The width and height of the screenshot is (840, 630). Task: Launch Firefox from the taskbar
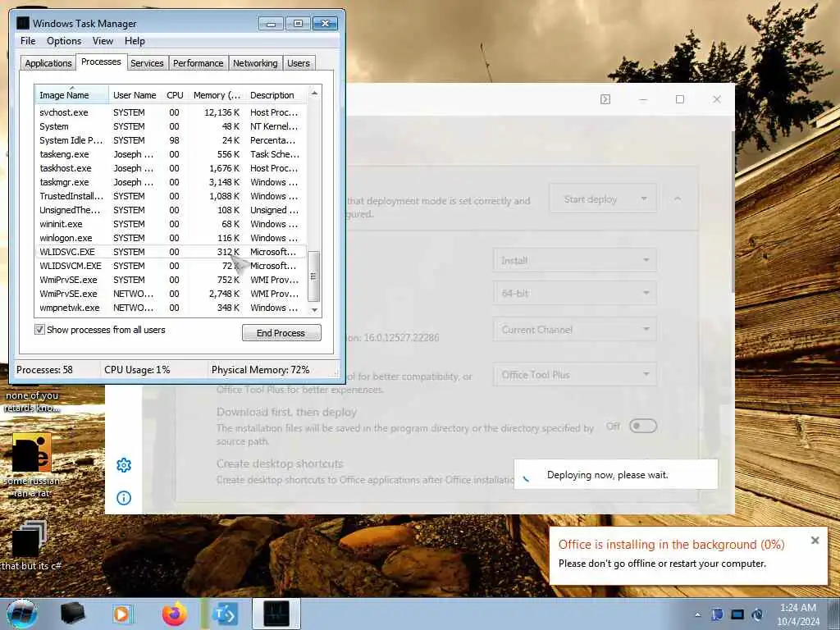click(175, 614)
